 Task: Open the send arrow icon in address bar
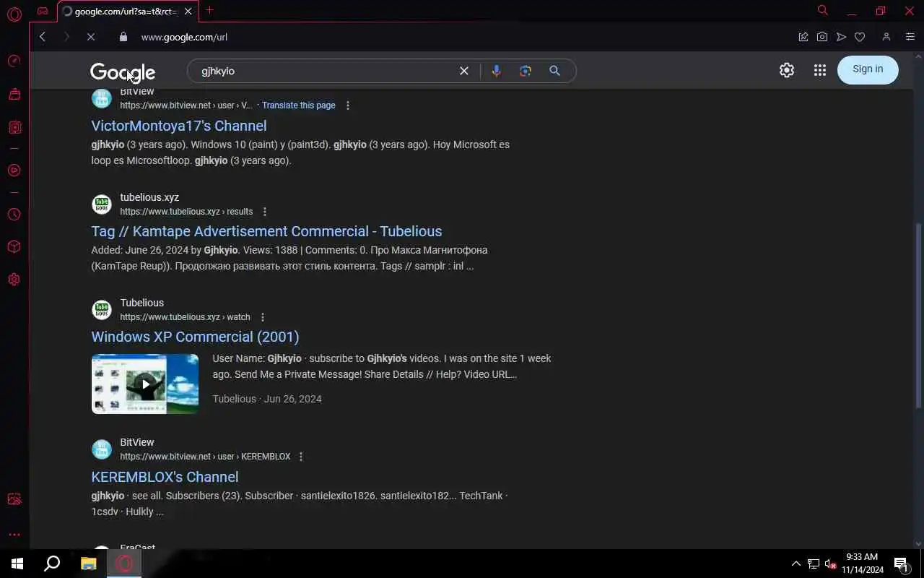click(x=841, y=37)
